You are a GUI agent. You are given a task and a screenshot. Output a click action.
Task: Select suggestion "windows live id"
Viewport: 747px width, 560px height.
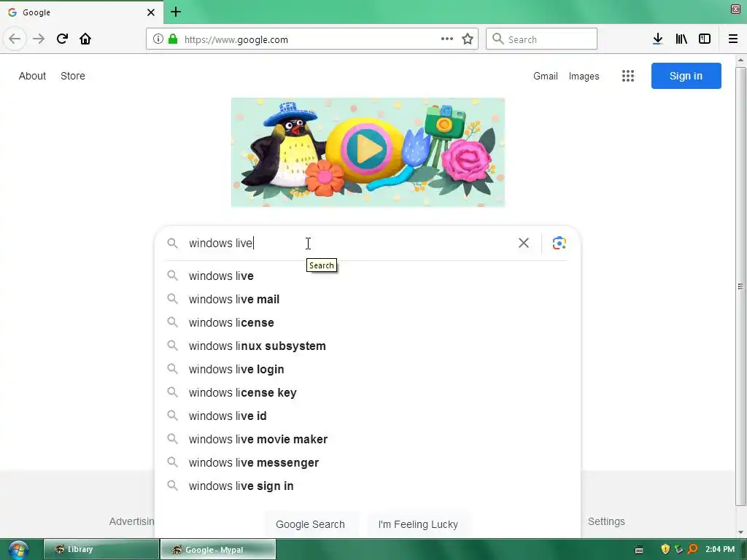tap(368, 416)
